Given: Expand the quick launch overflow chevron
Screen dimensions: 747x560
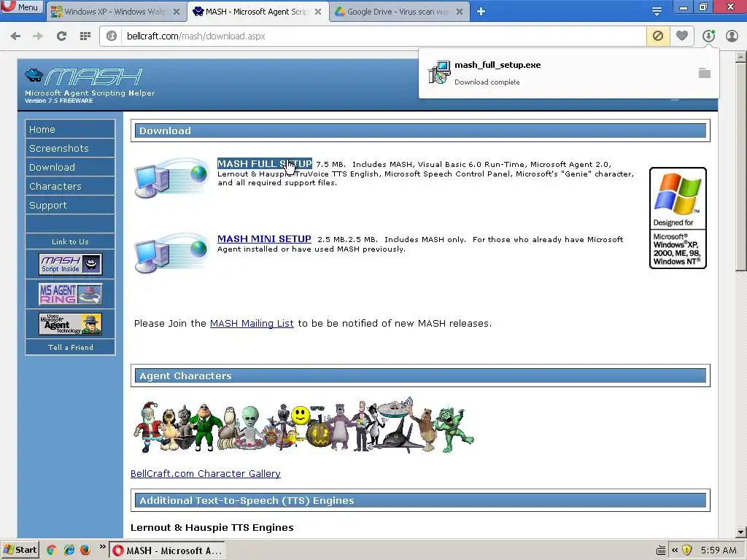Looking at the screenshot, I should tap(102, 547).
